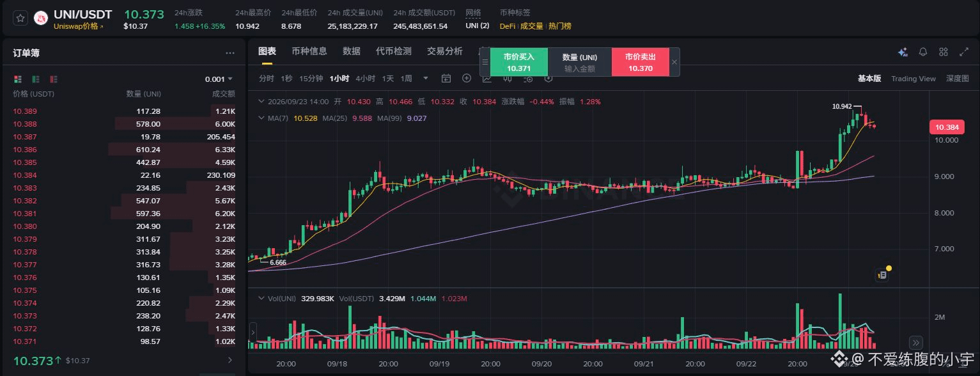
Task: Click the add indicator plus icon
Action: (x=467, y=79)
